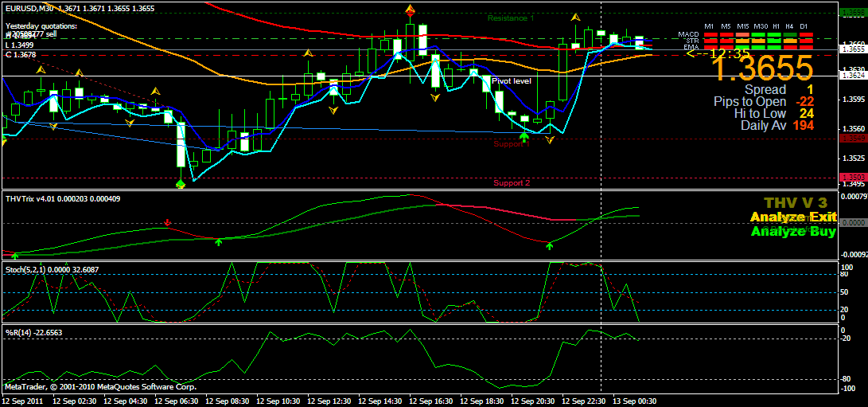Click the THVTrix v4.01 indicator label
Image resolution: width=868 pixels, height=407 pixels.
pos(61,198)
